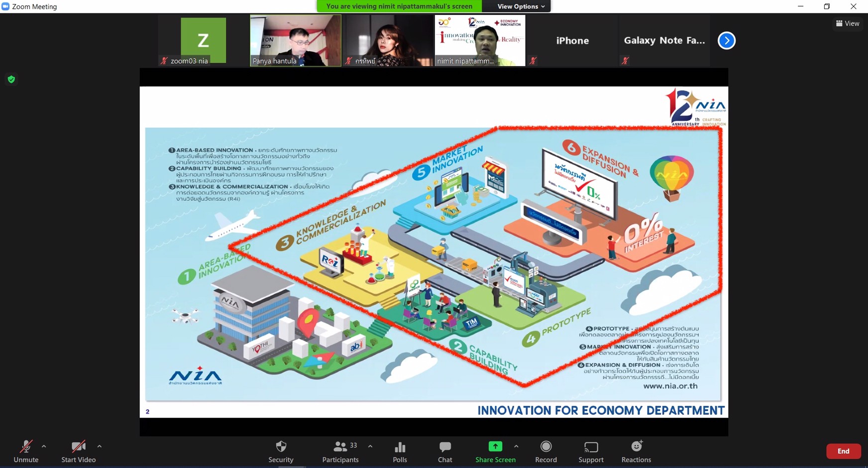Expand sharing options arrow beside Share Screen
Screen dimensions: 868x468
pyautogui.click(x=516, y=447)
